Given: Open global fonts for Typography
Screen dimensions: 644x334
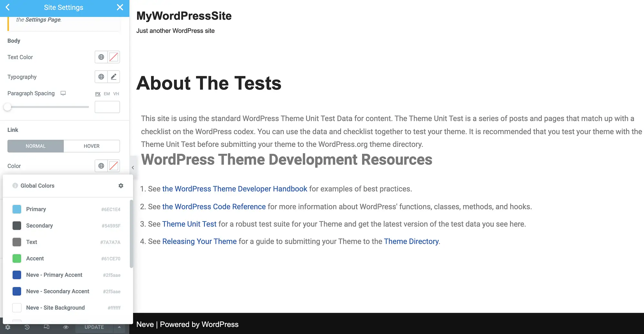Looking at the screenshot, I should click(101, 77).
